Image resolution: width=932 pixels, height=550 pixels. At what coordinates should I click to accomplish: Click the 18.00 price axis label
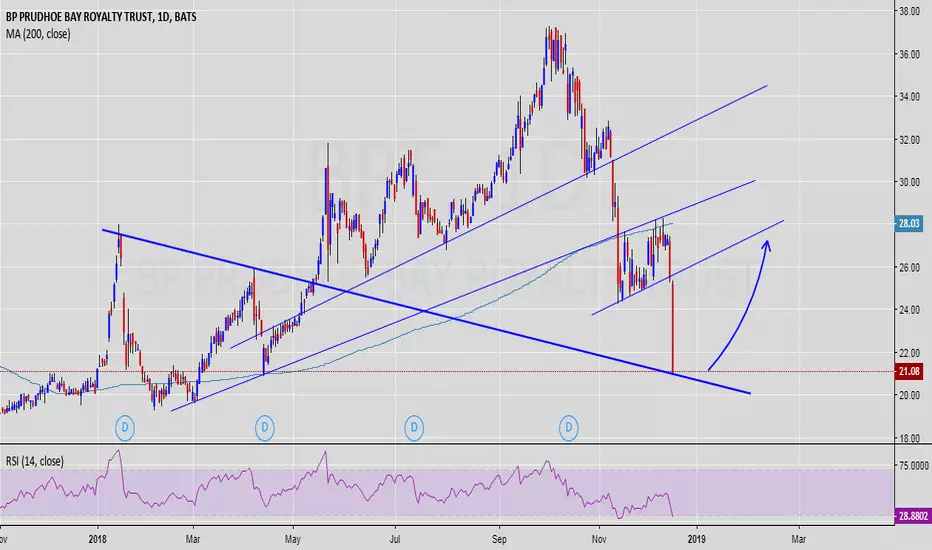[x=909, y=439]
